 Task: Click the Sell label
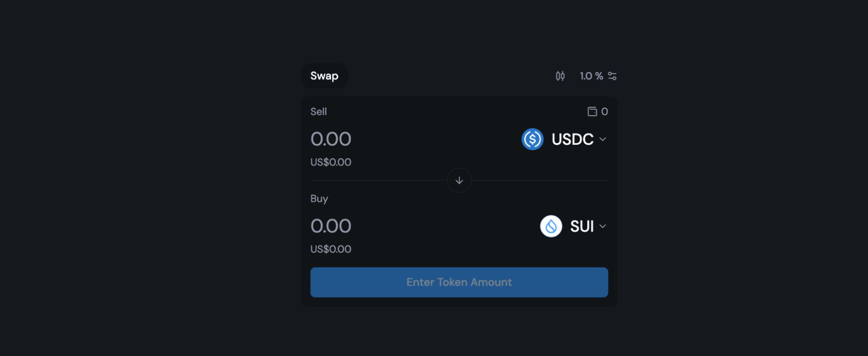pyautogui.click(x=318, y=111)
